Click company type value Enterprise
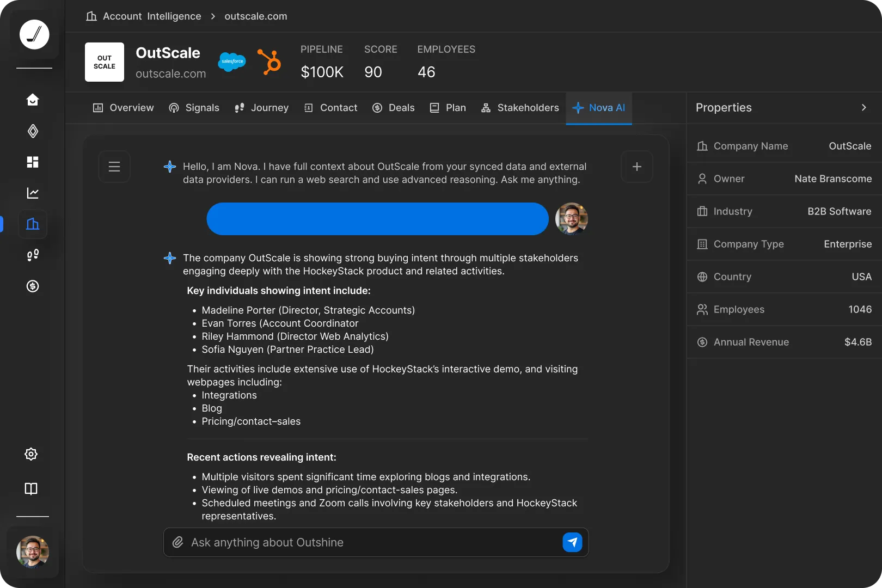This screenshot has width=882, height=588. click(848, 244)
